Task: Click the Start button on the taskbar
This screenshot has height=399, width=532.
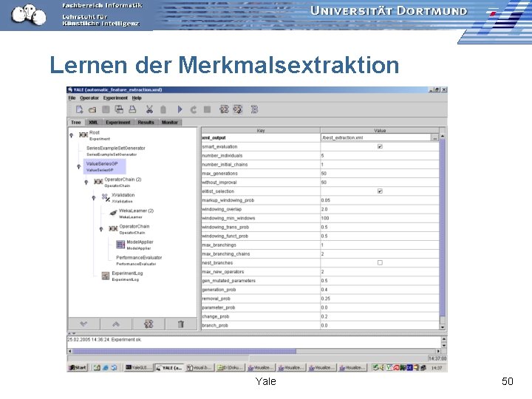Action: pyautogui.click(x=78, y=368)
